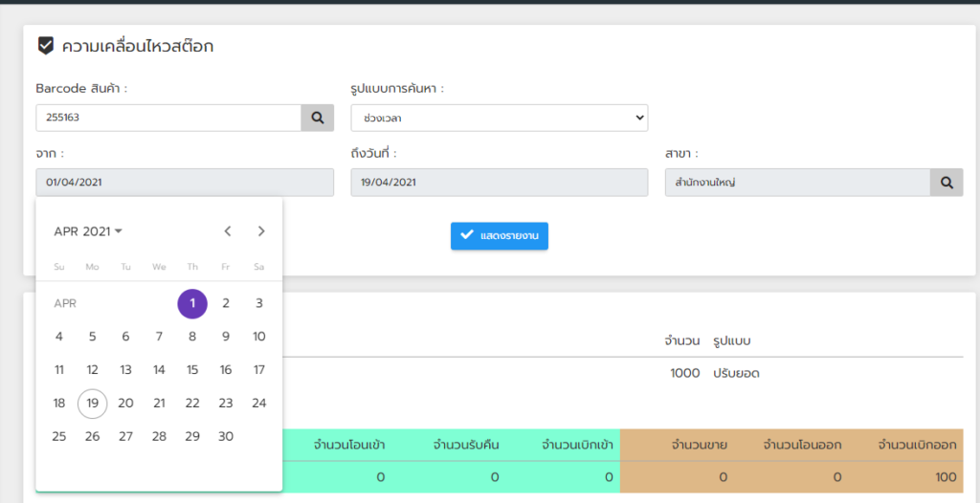Select April 1 in the calendar
The height and width of the screenshot is (503, 980).
[192, 304]
